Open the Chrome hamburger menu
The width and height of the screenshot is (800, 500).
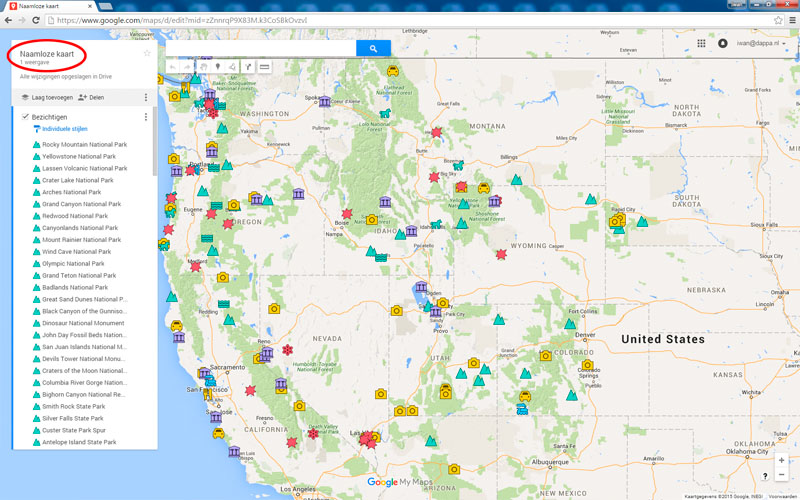click(790, 20)
